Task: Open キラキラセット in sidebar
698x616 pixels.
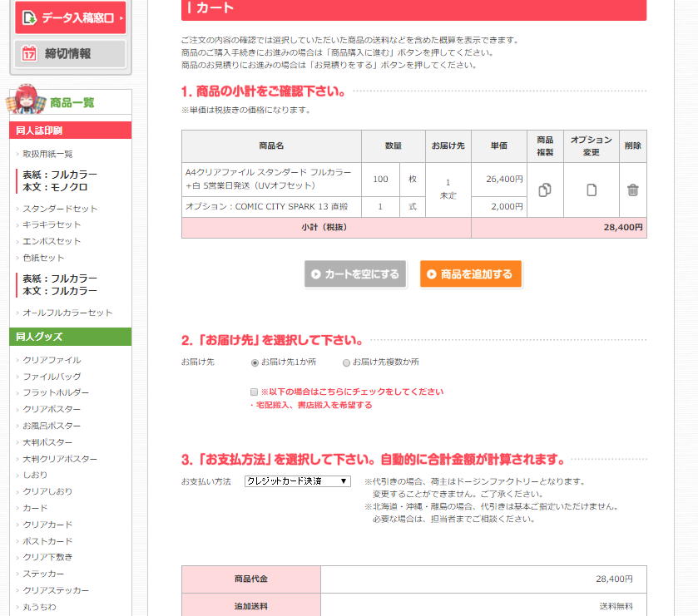Action: [52, 224]
